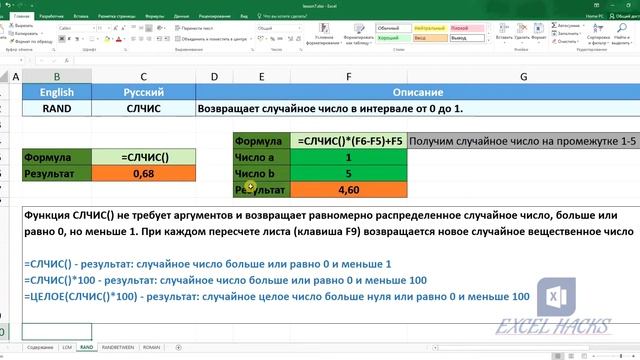
Task: Click the accounting number format icon
Action: coord(261,39)
